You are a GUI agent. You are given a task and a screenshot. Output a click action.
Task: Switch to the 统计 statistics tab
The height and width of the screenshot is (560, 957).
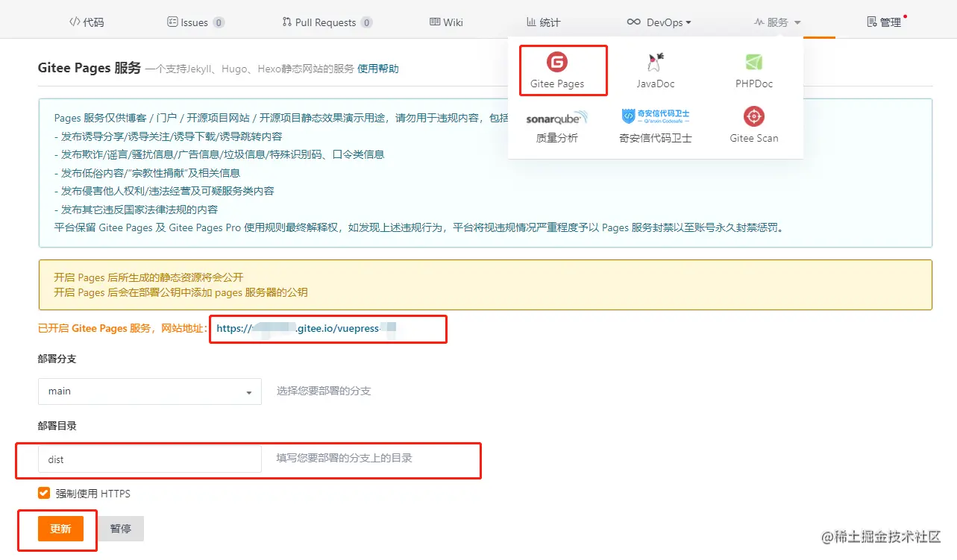[x=543, y=22]
